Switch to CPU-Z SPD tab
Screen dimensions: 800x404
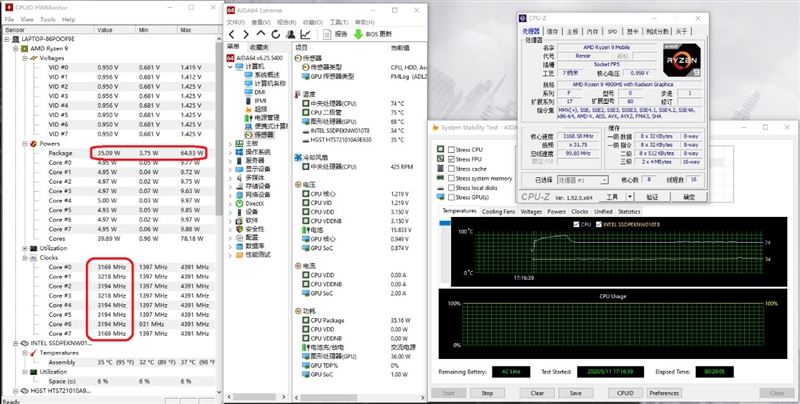click(612, 32)
